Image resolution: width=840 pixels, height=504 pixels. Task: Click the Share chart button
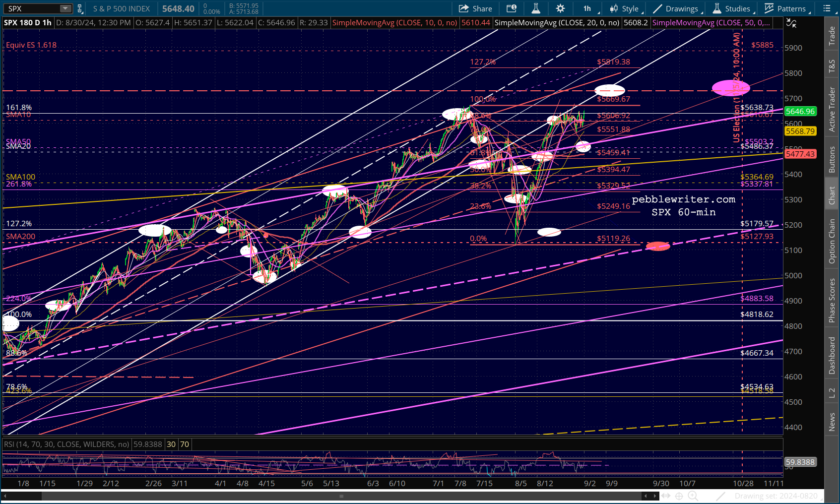click(x=475, y=8)
